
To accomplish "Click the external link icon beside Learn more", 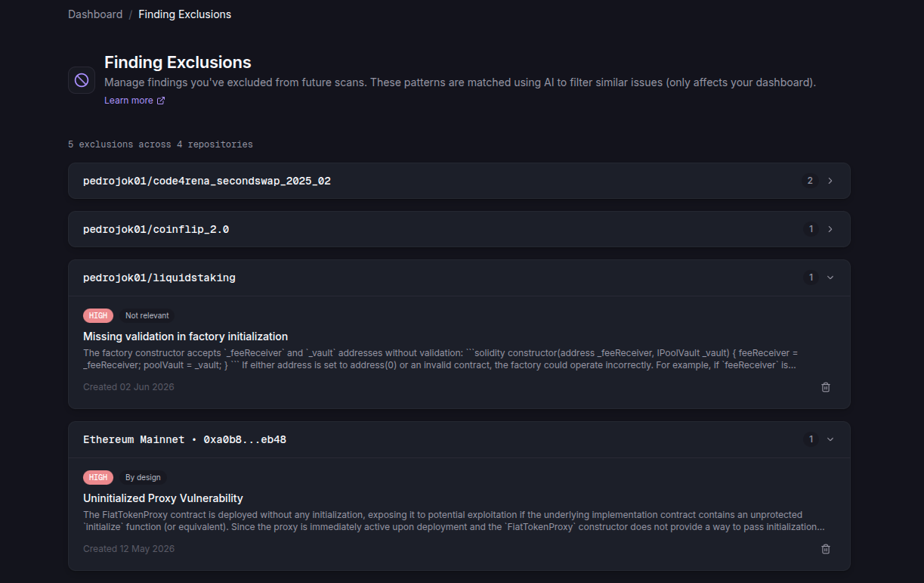I will pos(160,101).
